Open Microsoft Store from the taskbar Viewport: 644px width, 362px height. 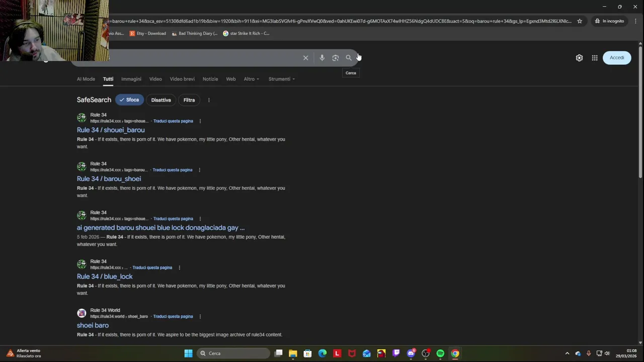(307, 353)
